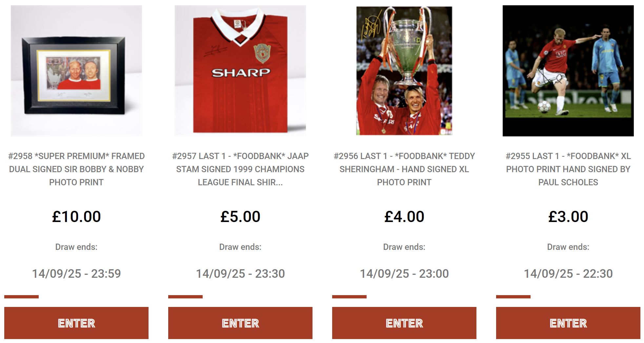Click the £4.00 ticket price
This screenshot has height=343, width=644.
pos(404,217)
